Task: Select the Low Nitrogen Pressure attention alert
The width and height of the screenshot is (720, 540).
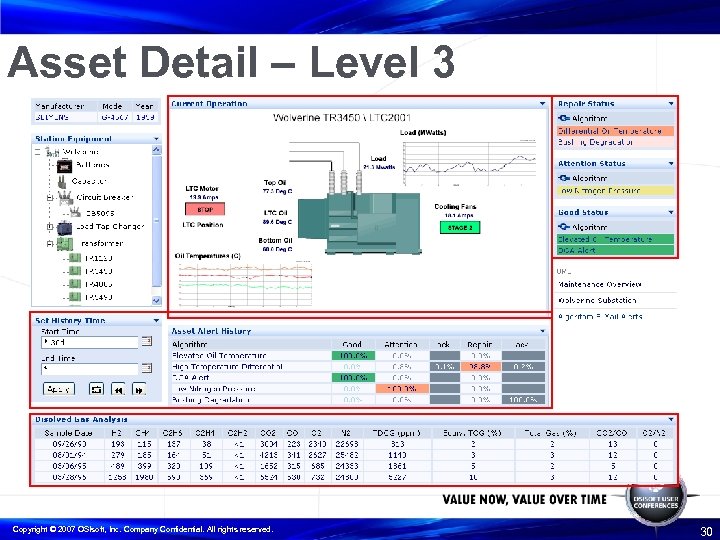Action: pyautogui.click(x=615, y=191)
